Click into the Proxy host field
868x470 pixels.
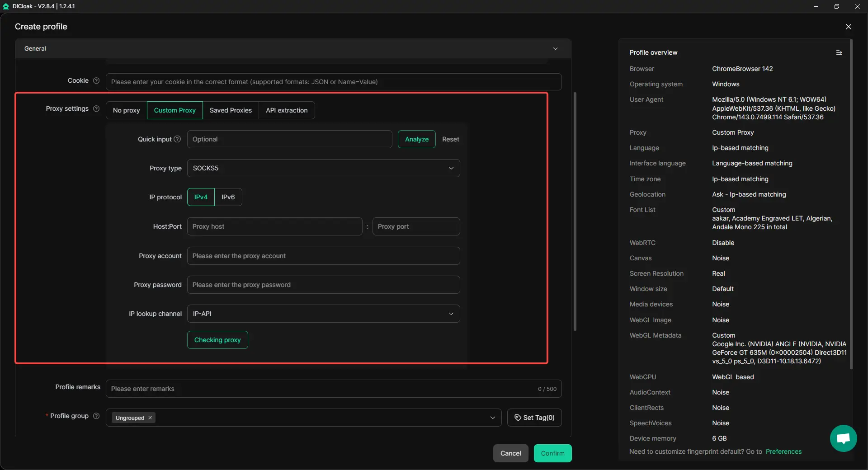pos(274,226)
